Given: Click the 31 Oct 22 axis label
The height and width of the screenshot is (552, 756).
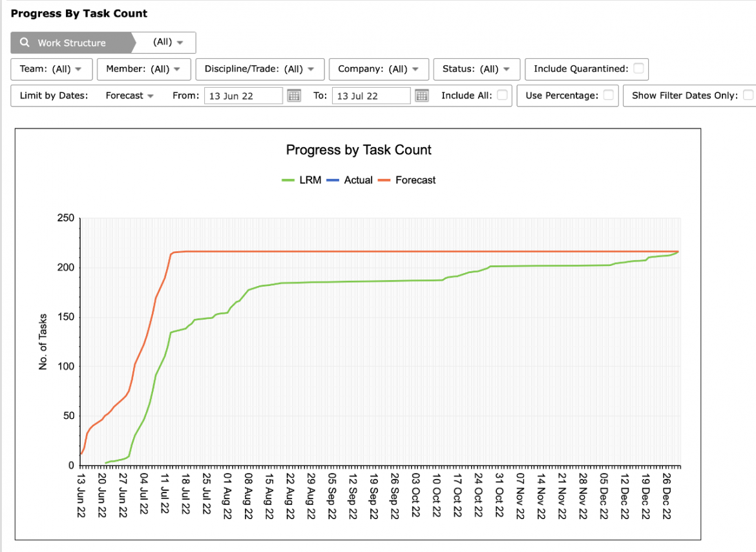Looking at the screenshot, I should (499, 495).
